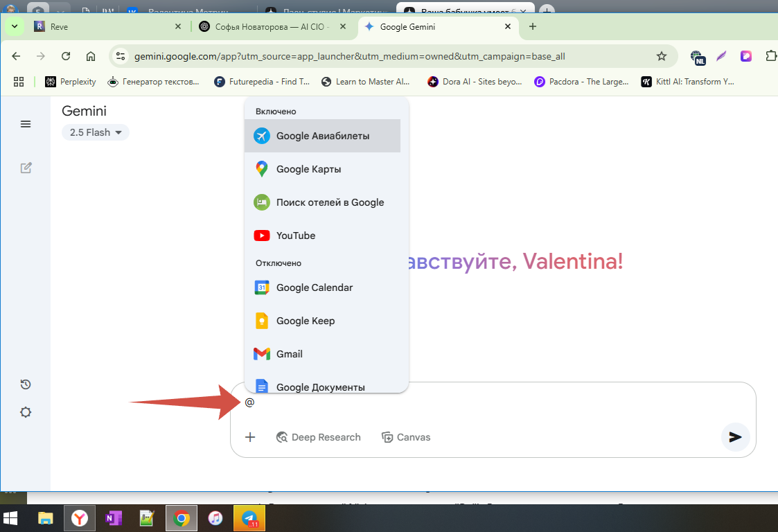This screenshot has width=778, height=532.
Task: Open the Perplexity bookmark
Action: point(71,81)
